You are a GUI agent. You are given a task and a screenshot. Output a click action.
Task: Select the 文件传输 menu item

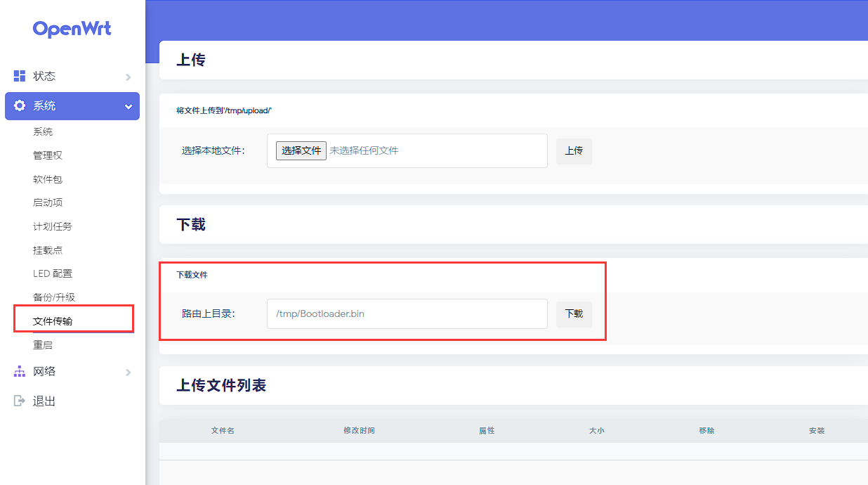[x=53, y=321]
